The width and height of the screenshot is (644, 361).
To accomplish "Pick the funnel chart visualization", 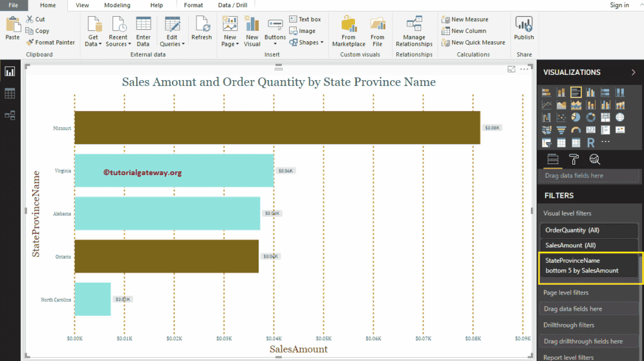I will (x=561, y=130).
